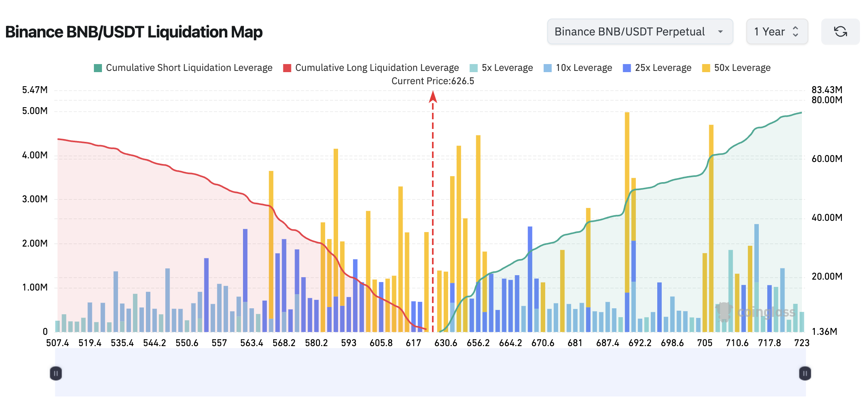Click the Current Price:626.5 label
The image size is (868, 411).
433,81
